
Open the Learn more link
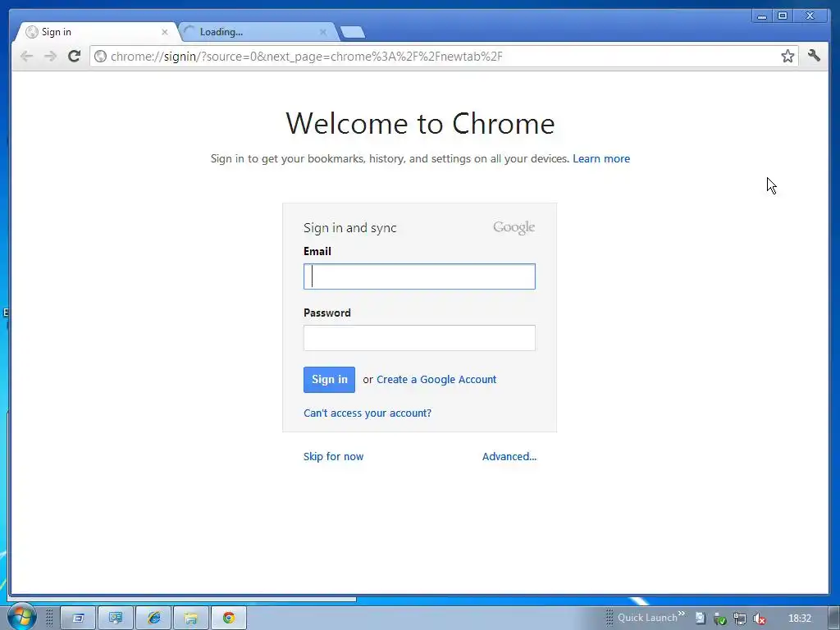[601, 158]
